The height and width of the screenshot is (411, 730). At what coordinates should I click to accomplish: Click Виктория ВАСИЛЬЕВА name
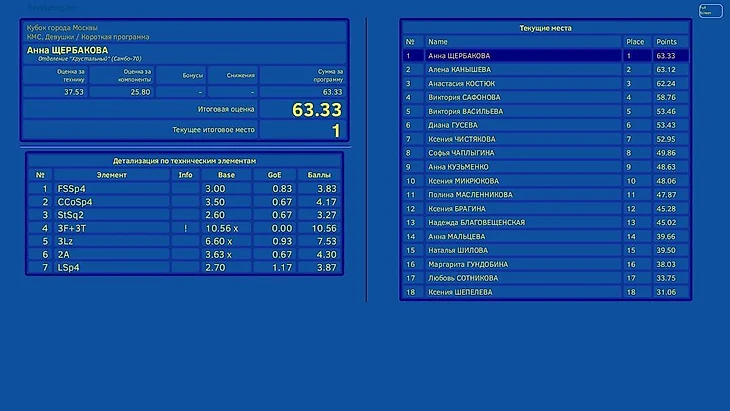point(466,111)
